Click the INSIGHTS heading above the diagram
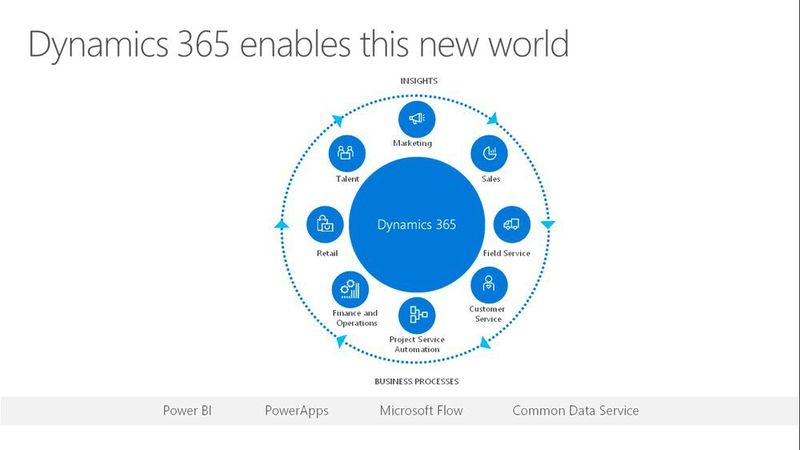Viewport: 800px width, 450px height. point(419,81)
